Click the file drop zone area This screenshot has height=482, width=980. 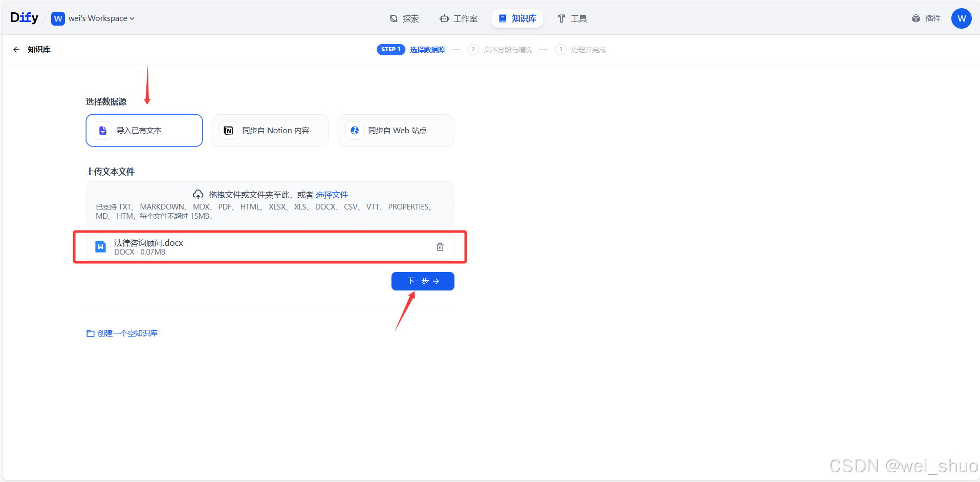click(270, 205)
